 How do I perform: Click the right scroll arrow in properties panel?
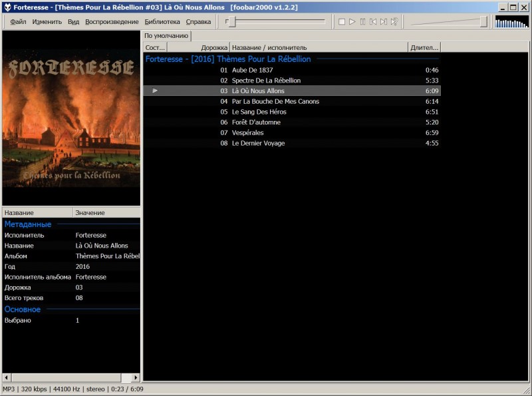click(136, 377)
